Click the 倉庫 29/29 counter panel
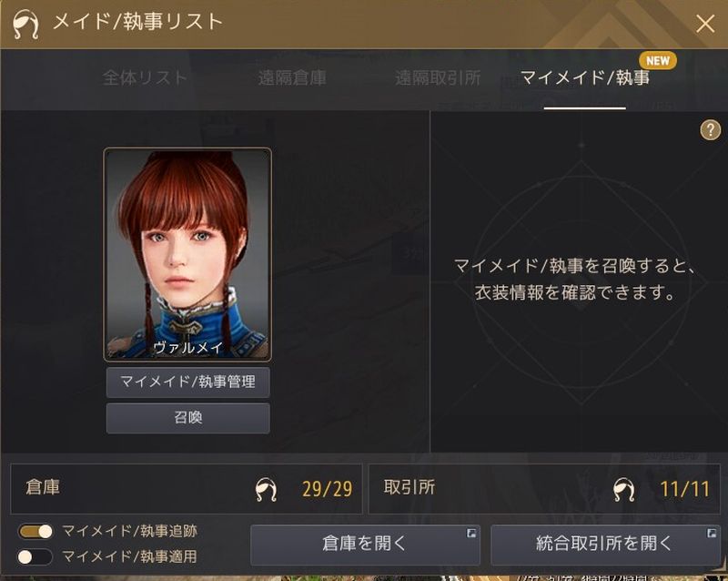 [187, 488]
